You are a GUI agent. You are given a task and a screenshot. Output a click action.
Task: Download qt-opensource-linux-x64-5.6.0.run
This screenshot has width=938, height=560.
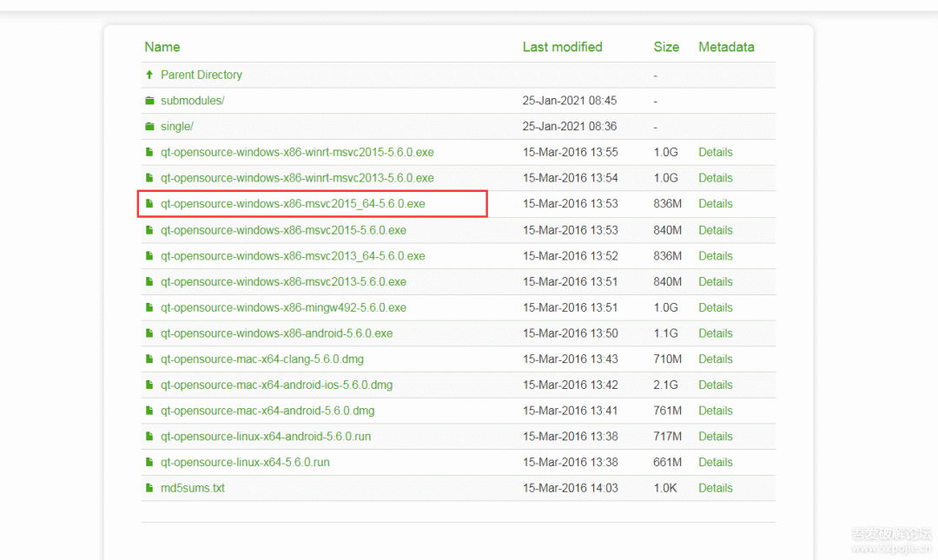click(x=245, y=461)
